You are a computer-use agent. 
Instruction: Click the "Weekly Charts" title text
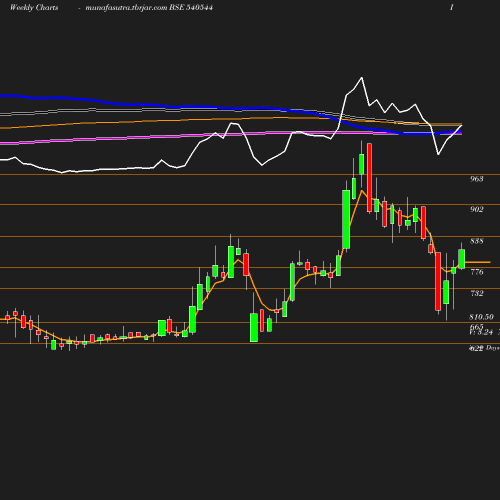point(34,8)
